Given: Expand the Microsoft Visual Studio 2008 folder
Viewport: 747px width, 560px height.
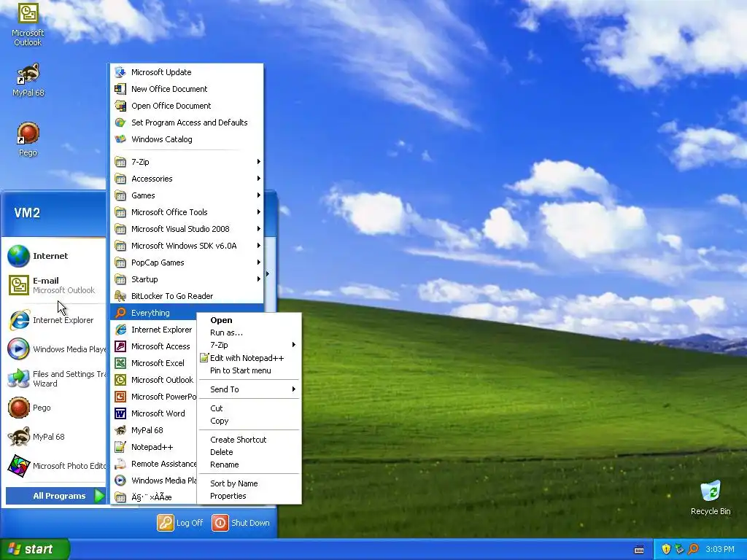Looking at the screenshot, I should click(187, 228).
